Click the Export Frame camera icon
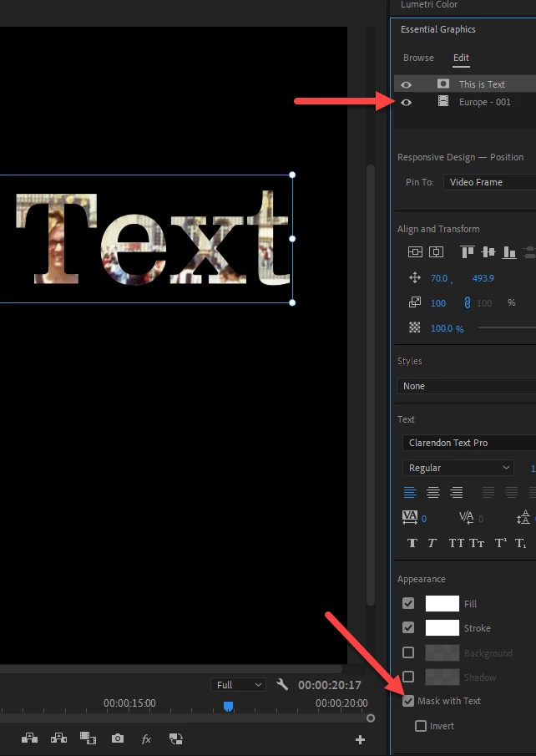The width and height of the screenshot is (536, 756). click(118, 738)
